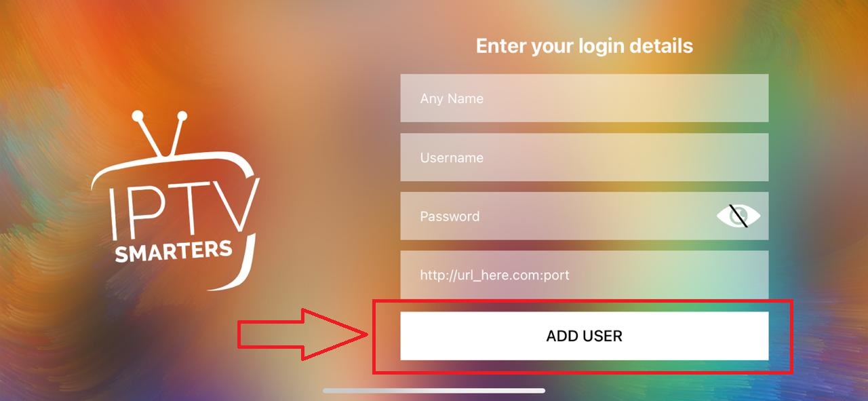Focus the http://url_here.com:port field
The height and width of the screenshot is (401, 868).
tap(585, 275)
